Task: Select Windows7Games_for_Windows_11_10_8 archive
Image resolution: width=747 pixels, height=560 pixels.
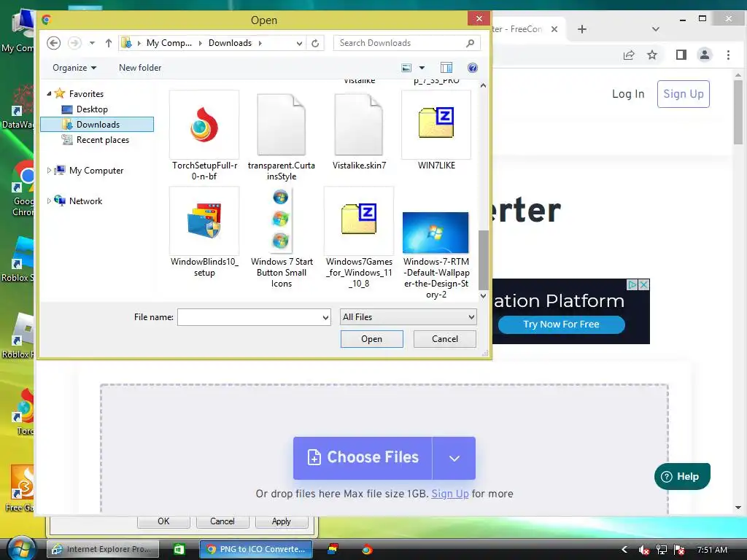Action: click(x=359, y=238)
